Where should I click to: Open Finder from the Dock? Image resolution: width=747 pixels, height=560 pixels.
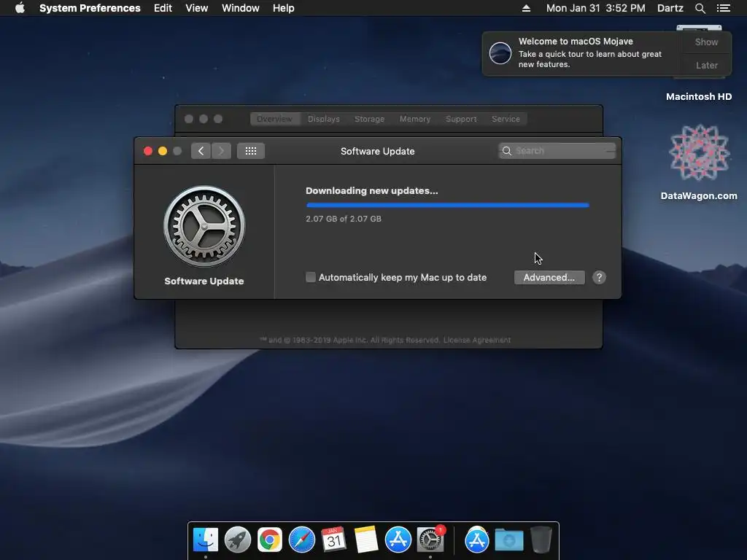(x=206, y=540)
